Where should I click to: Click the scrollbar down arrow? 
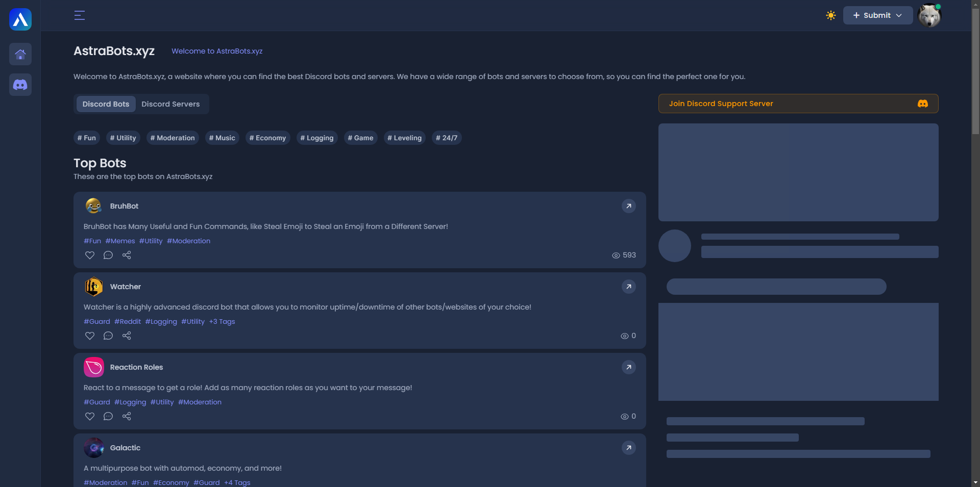(x=975, y=482)
